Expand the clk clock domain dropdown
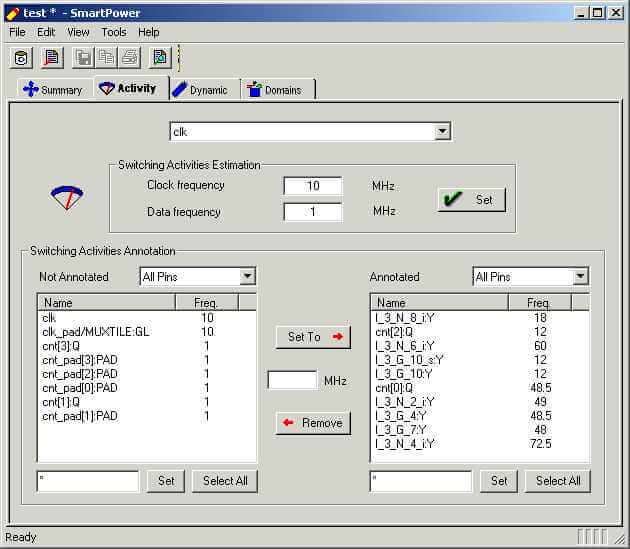 pos(442,131)
